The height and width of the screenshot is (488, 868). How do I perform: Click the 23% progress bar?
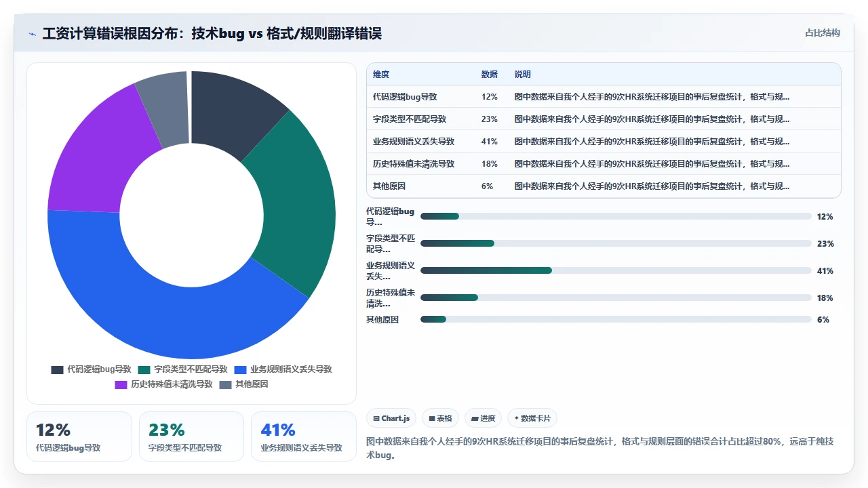tap(616, 243)
